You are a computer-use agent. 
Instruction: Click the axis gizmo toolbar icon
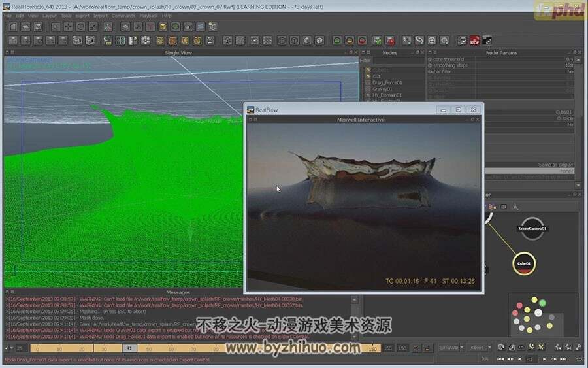click(x=108, y=27)
